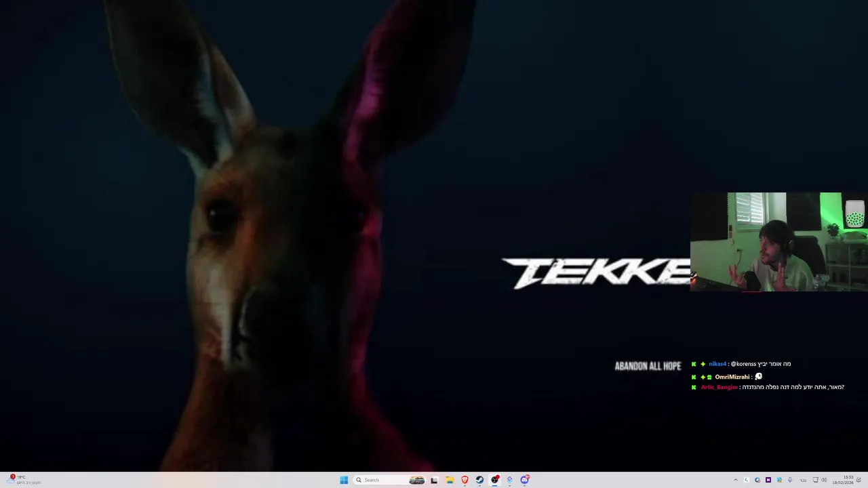Screen dimensions: 868x488
Task: Open network settings from the tray
Action: click(815, 480)
